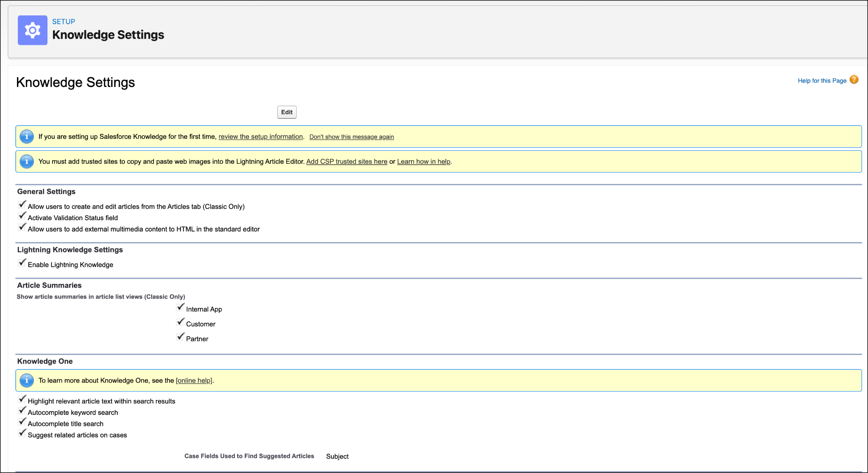Click the orange help question mark icon
Image resolution: width=868 pixels, height=473 pixels.
click(x=854, y=80)
